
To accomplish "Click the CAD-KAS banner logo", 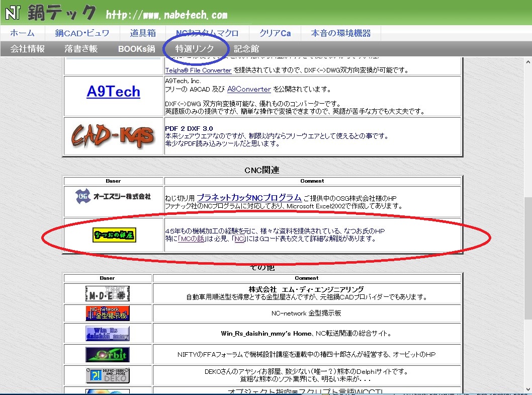I will pos(113,136).
